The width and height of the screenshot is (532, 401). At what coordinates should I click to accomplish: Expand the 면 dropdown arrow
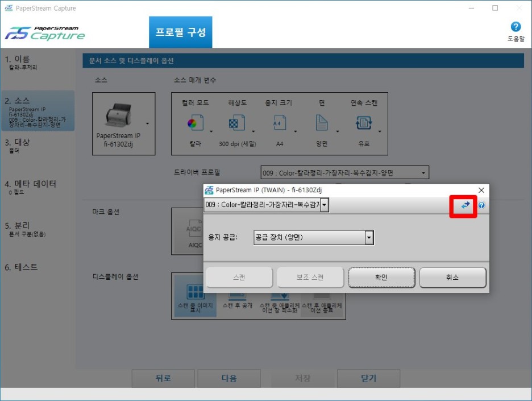pos(337,131)
